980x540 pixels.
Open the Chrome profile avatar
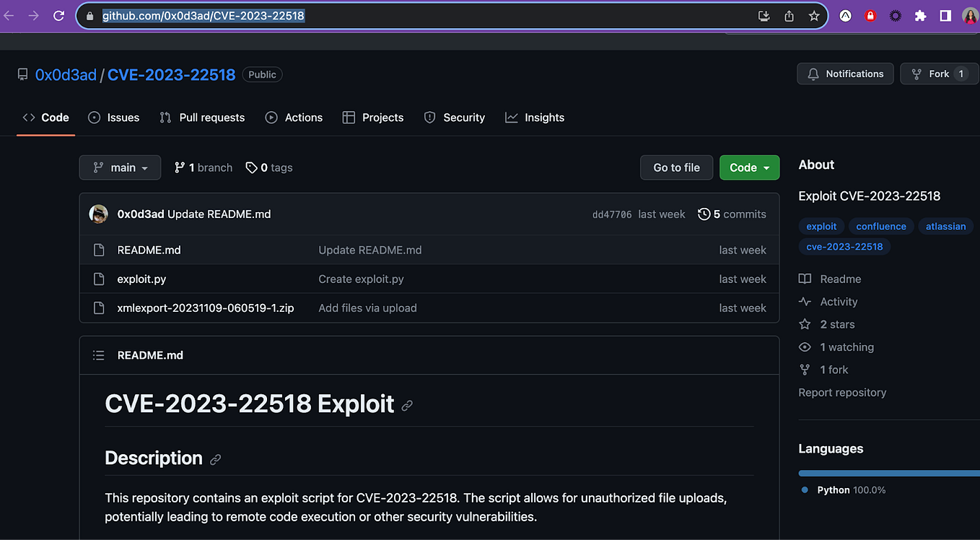970,16
